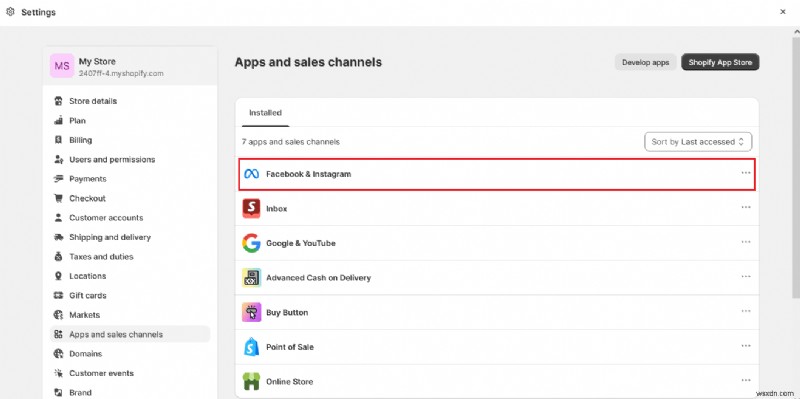Click the Locations pin icon
Viewport: 800px width, 399px height.
pos(58,276)
